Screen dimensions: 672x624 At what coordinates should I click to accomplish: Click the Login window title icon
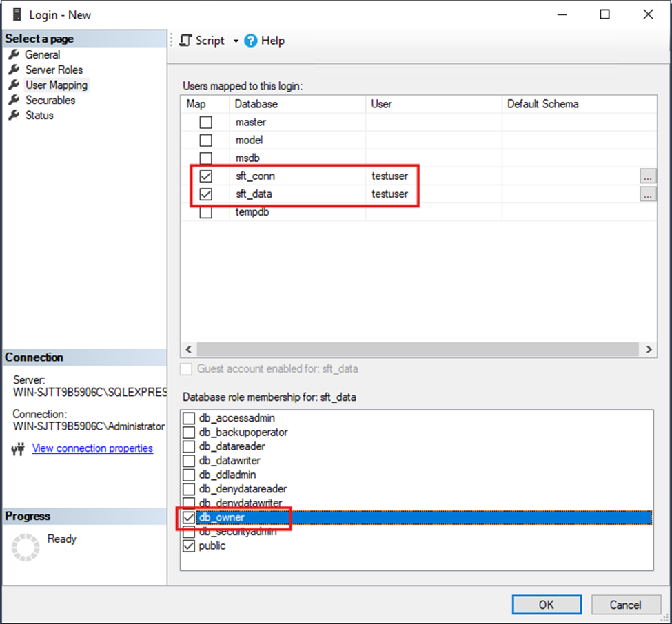(x=17, y=14)
